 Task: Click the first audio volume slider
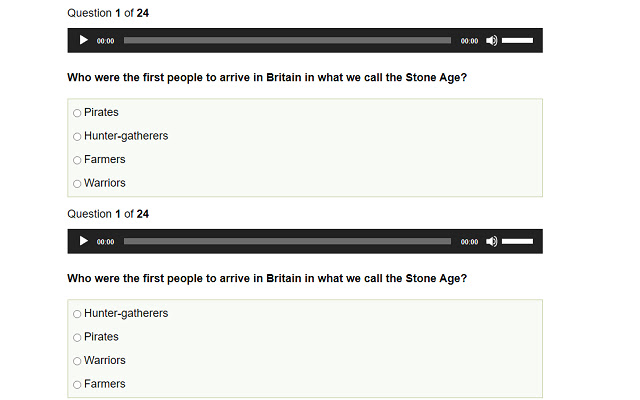click(517, 41)
